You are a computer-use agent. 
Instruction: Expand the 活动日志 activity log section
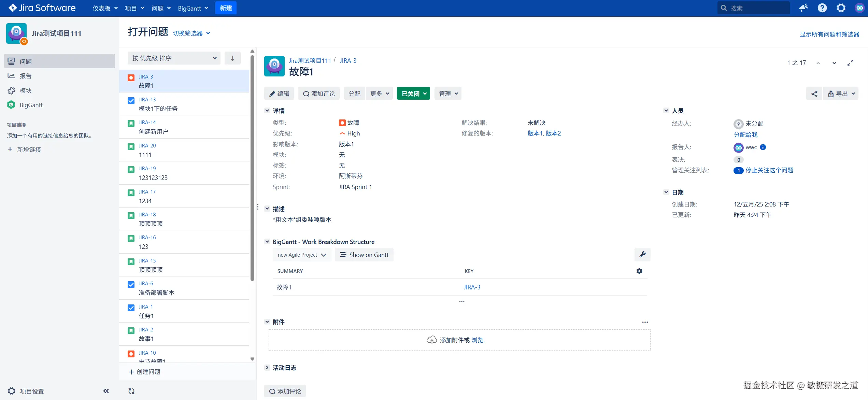(x=267, y=368)
